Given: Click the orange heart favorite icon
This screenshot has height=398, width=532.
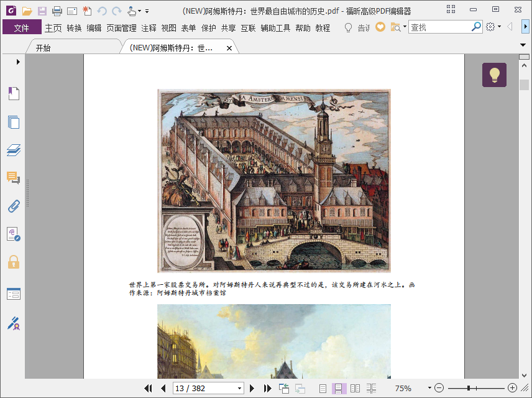Looking at the screenshot, I should (x=380, y=27).
